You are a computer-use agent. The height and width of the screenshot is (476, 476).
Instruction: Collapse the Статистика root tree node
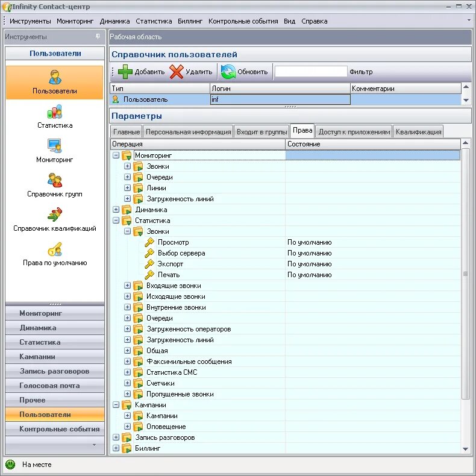point(116,221)
